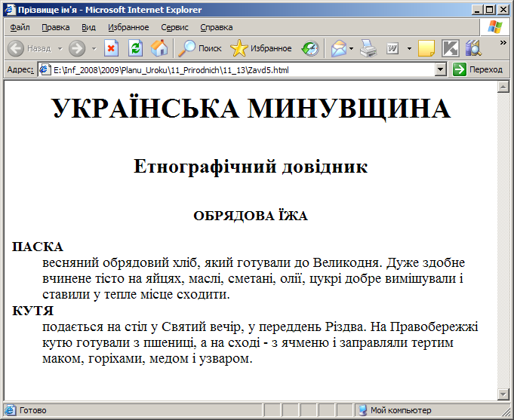This screenshot has height=420, width=514.
Task: Click the Windows flag logo
Action: point(495,27)
